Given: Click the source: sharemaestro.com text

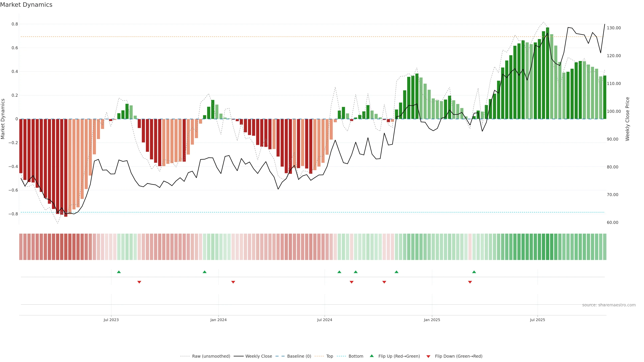Looking at the screenshot, I should (x=609, y=305).
